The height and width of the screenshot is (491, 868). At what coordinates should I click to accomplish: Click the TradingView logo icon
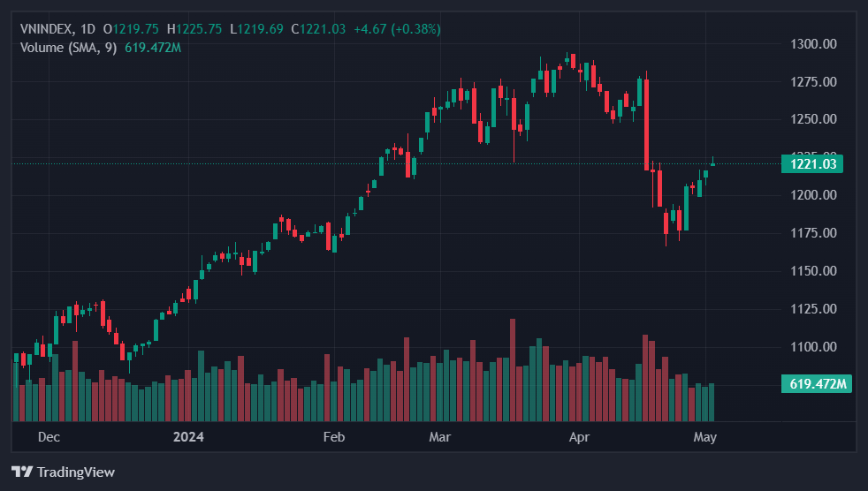click(22, 472)
